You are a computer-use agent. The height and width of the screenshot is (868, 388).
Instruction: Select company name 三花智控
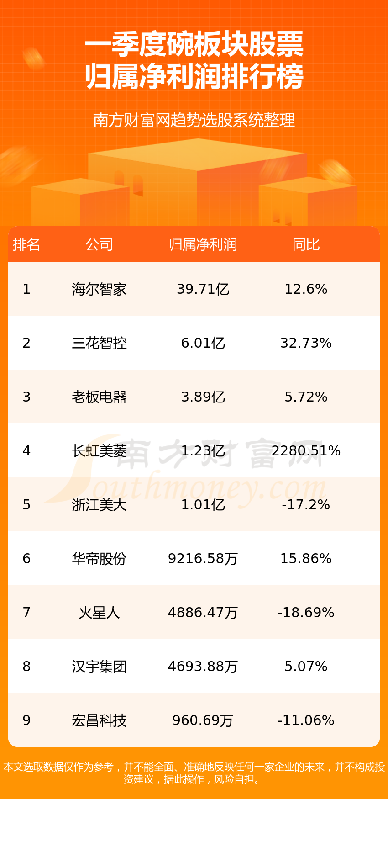[x=99, y=343]
